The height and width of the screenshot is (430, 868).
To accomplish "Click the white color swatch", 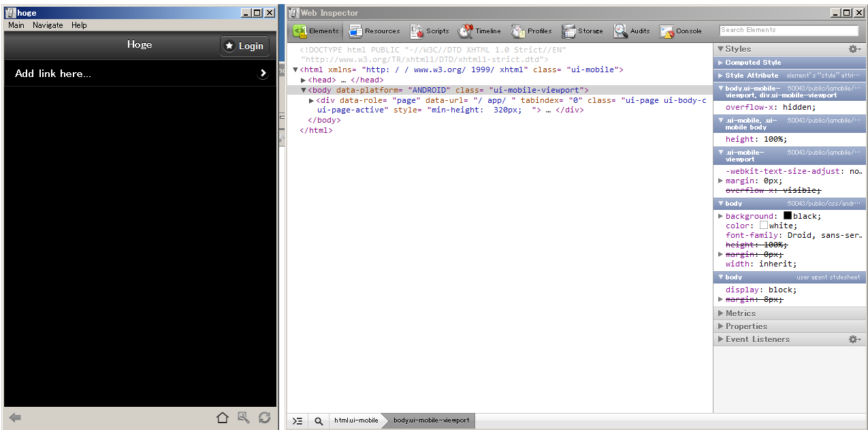I will [x=764, y=225].
